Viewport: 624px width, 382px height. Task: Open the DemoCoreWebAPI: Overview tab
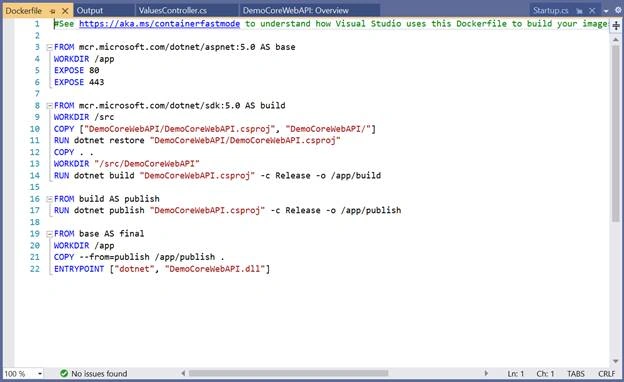[x=296, y=11]
